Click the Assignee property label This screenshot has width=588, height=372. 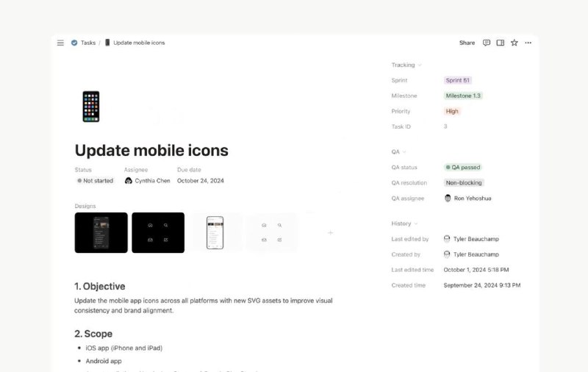tap(136, 170)
